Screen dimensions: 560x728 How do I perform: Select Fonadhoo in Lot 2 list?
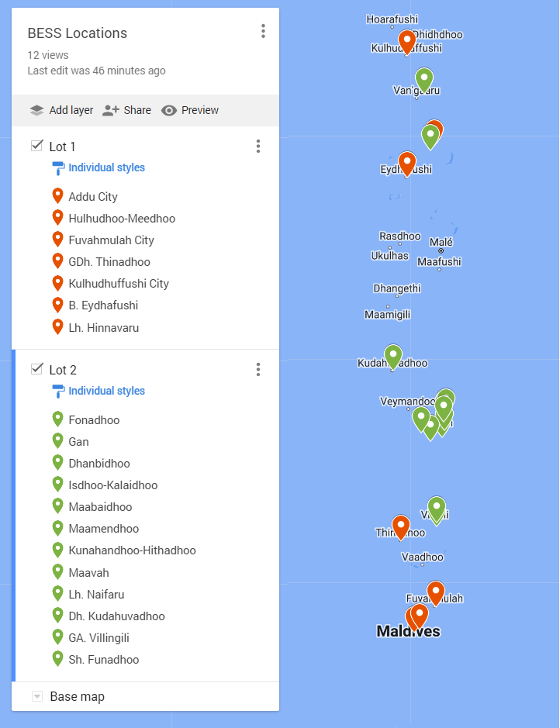94,420
